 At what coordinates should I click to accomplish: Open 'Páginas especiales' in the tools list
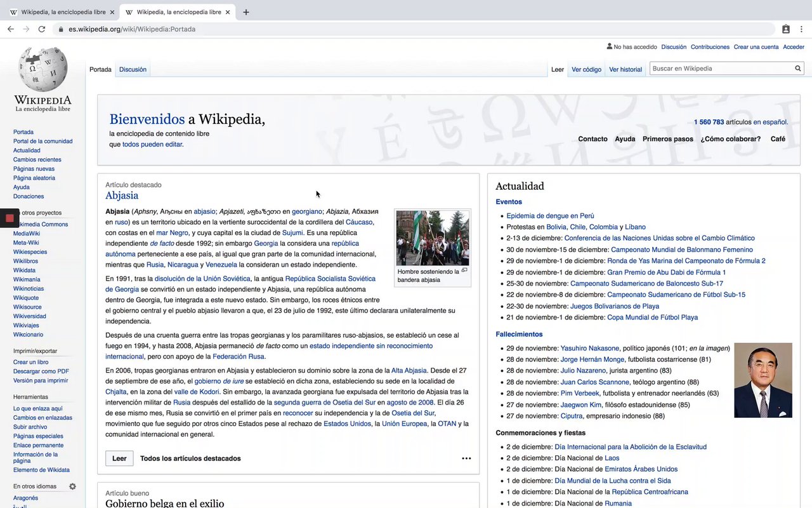[x=38, y=436]
